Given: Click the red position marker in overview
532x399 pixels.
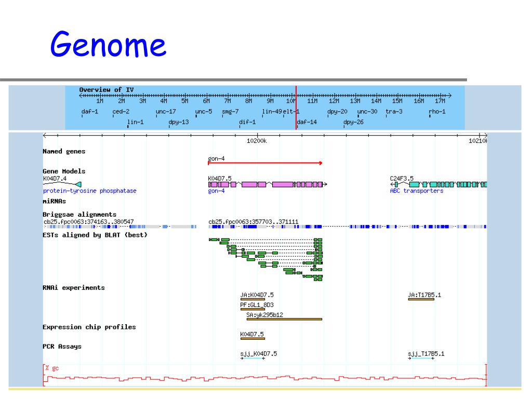Looking at the screenshot, I should tap(296, 108).
